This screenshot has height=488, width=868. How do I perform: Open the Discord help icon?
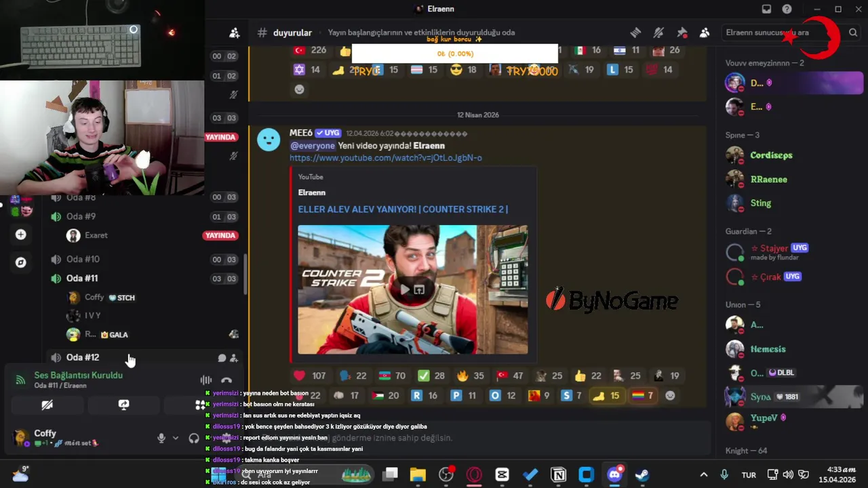coord(787,9)
